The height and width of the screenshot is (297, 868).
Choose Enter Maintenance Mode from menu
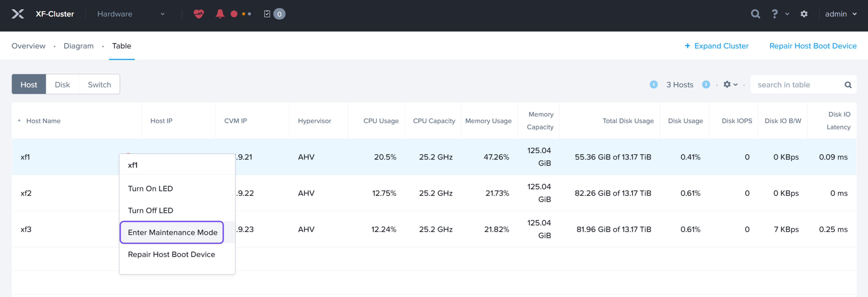pyautogui.click(x=173, y=232)
